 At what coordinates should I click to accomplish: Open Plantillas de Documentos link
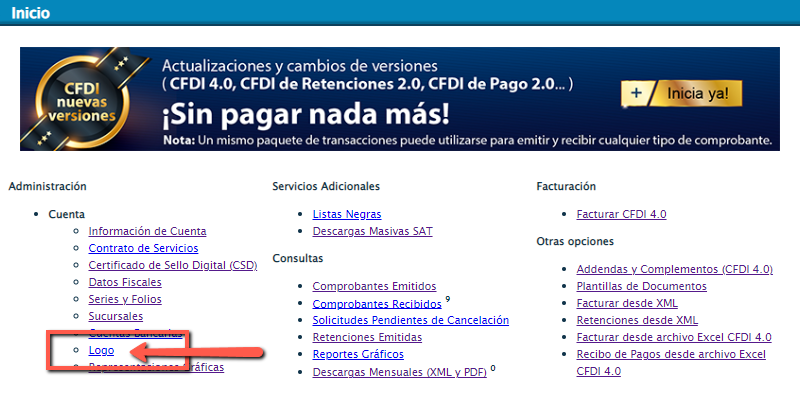click(x=642, y=286)
